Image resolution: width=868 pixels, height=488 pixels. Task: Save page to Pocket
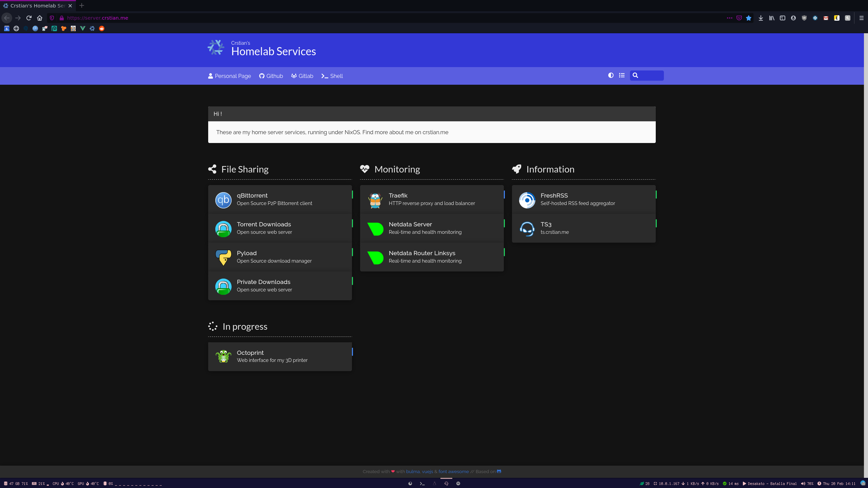(x=739, y=18)
